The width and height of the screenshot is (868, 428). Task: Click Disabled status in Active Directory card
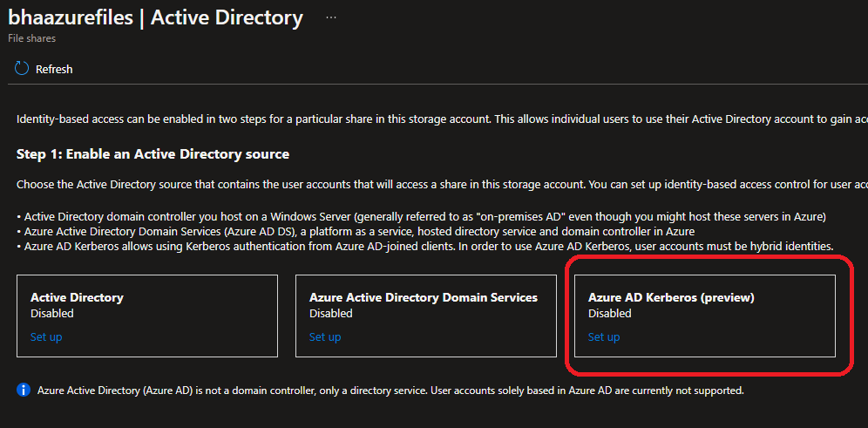[52, 313]
